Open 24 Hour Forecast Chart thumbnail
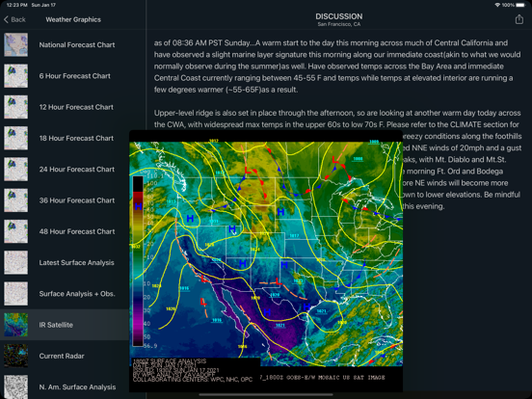The image size is (532, 399). (16, 170)
